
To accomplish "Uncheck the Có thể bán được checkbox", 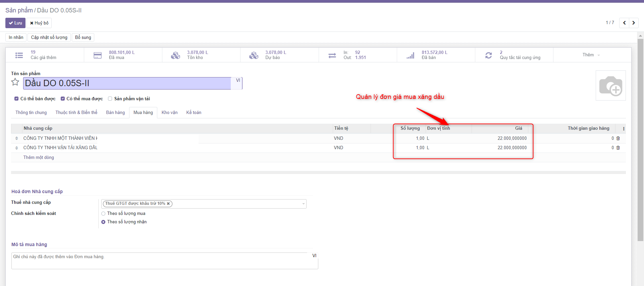I will pyautogui.click(x=16, y=99).
